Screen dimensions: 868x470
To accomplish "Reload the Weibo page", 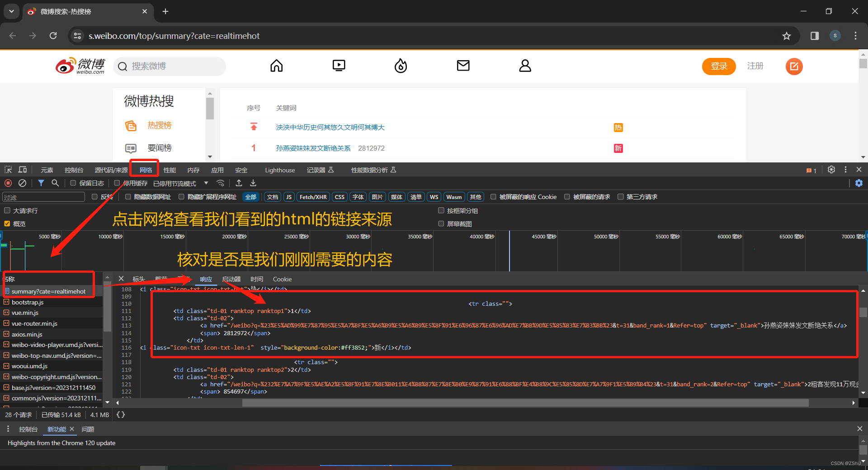I will 53,36.
